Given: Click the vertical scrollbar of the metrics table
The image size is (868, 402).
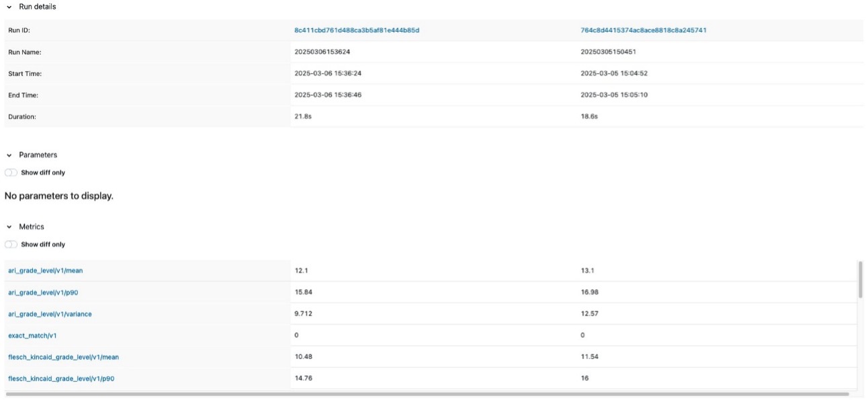Looking at the screenshot, I should point(860,280).
